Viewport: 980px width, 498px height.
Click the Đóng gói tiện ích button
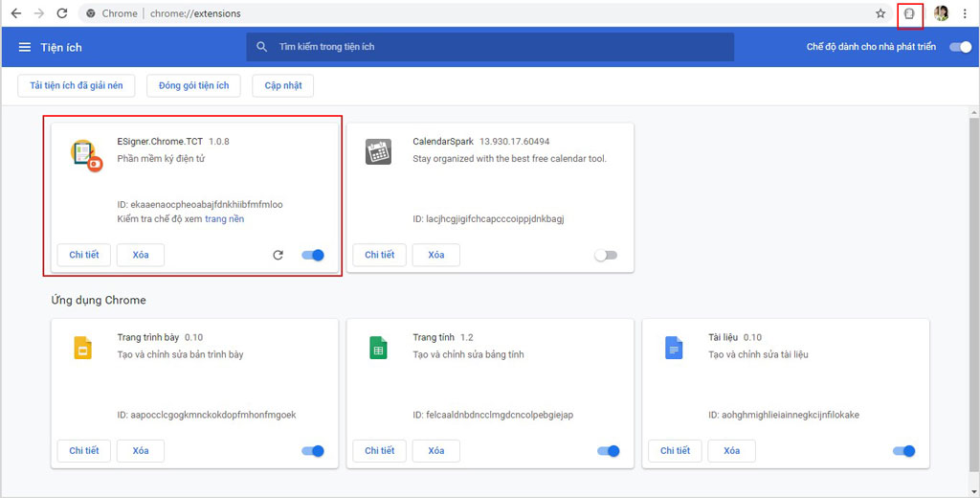193,85
